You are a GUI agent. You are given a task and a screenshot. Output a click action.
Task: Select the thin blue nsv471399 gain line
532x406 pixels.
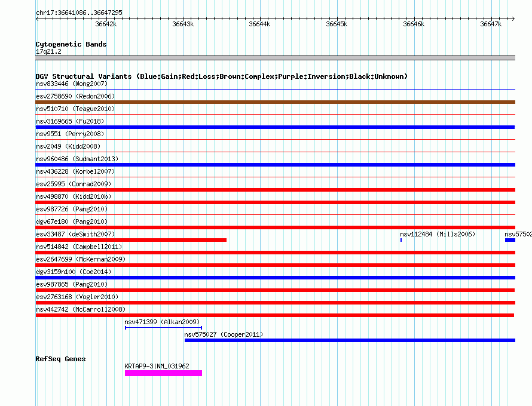(x=164, y=328)
